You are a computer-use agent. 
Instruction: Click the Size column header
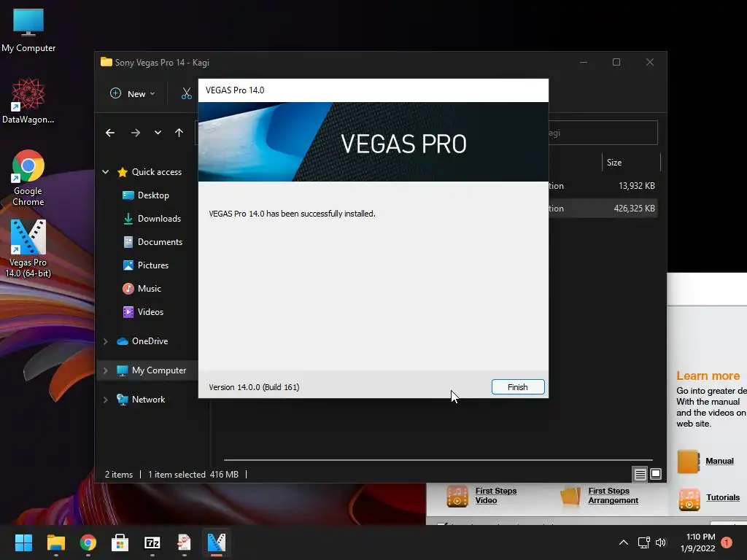[631, 163]
